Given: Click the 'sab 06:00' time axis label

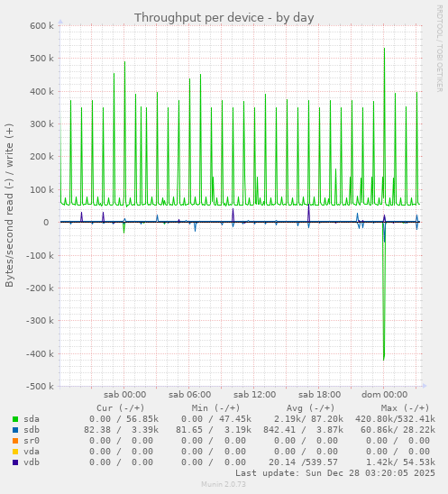Looking at the screenshot, I should [189, 395].
